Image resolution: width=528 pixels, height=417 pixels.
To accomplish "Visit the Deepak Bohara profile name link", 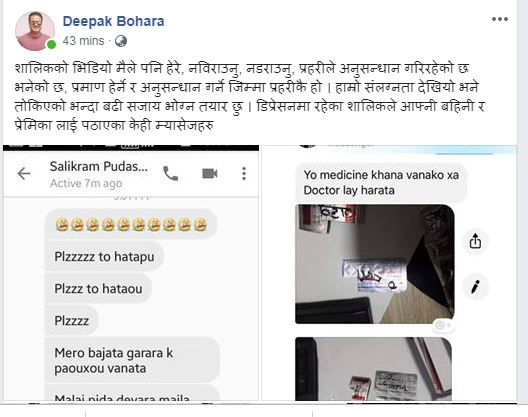I will [x=113, y=21].
